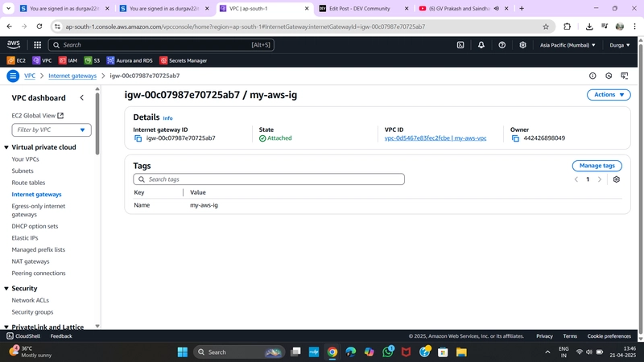Switch to GV Prakash YouTube tab

pyautogui.click(x=464, y=8)
